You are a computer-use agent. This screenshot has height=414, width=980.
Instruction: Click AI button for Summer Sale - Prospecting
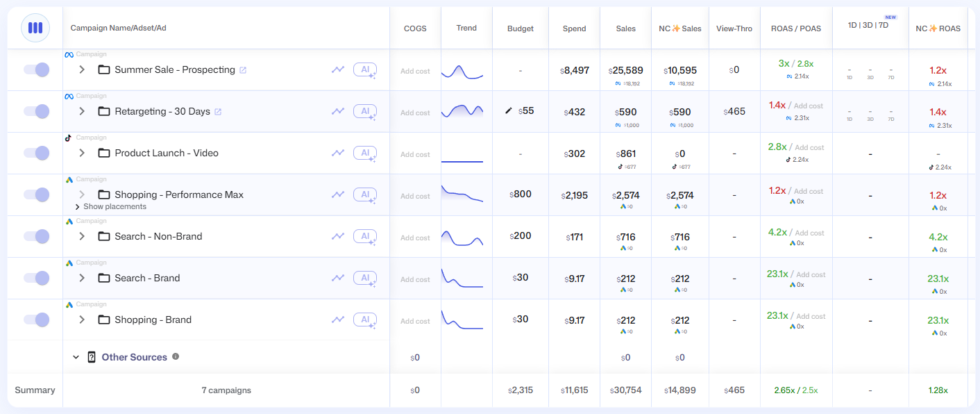(365, 69)
